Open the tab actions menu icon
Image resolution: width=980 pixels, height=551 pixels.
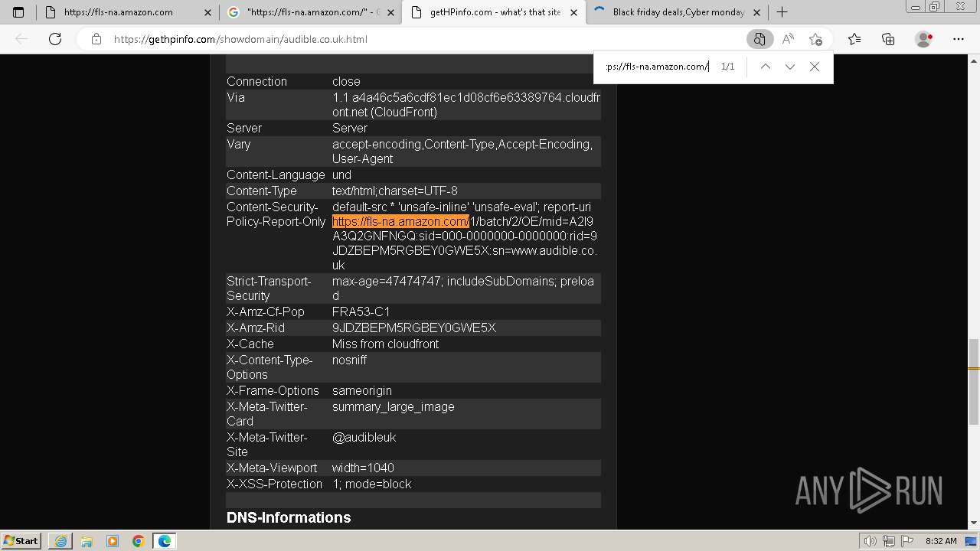[x=18, y=12]
